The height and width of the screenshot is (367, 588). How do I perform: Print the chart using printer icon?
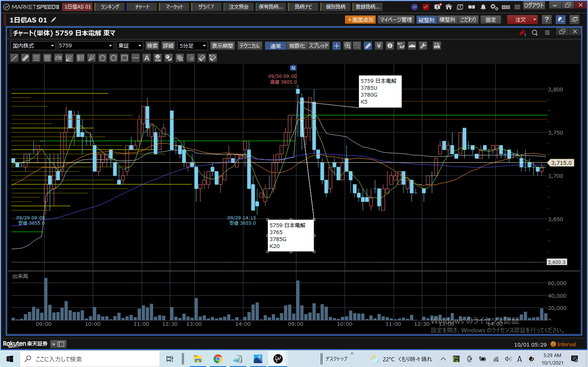click(x=437, y=46)
